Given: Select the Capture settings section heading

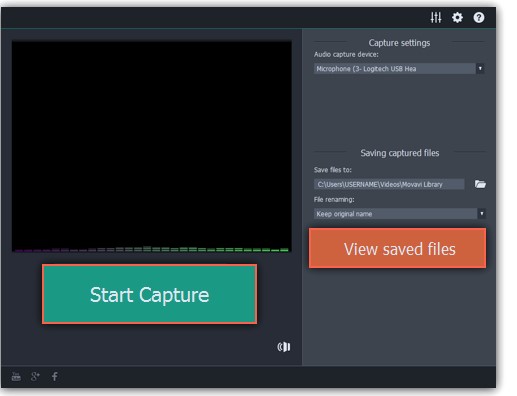Looking at the screenshot, I should pos(399,43).
